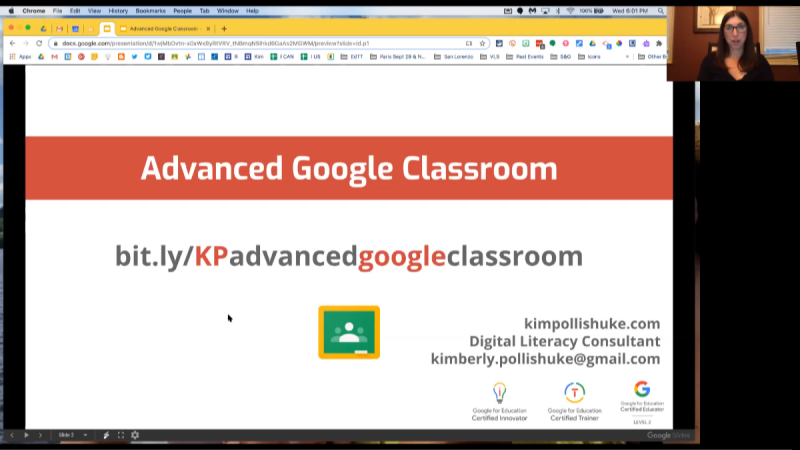Reload the page
This screenshot has width=800, height=450.
[39, 43]
